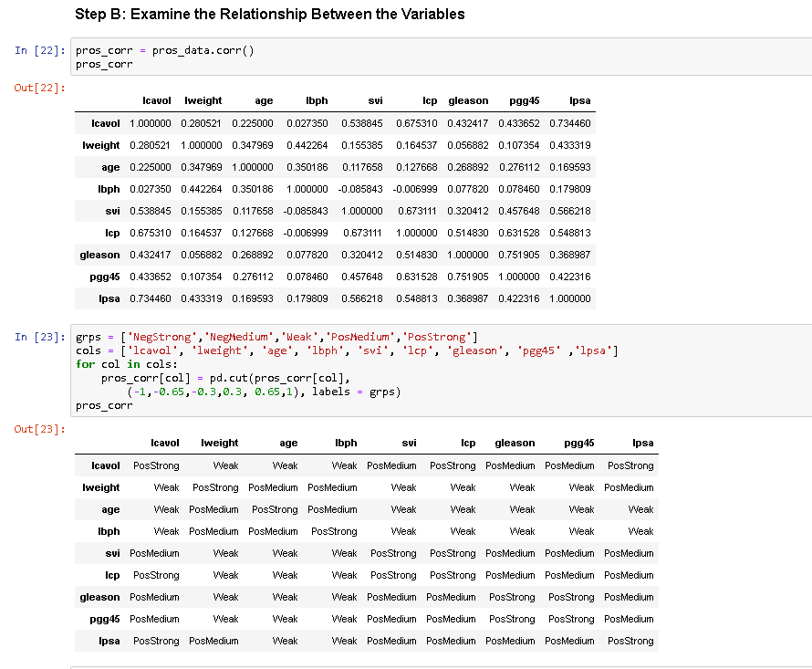Screen dimensions: 812x669
Task: Click 'lcavol' row label in Out[22] table
Action: [106, 123]
